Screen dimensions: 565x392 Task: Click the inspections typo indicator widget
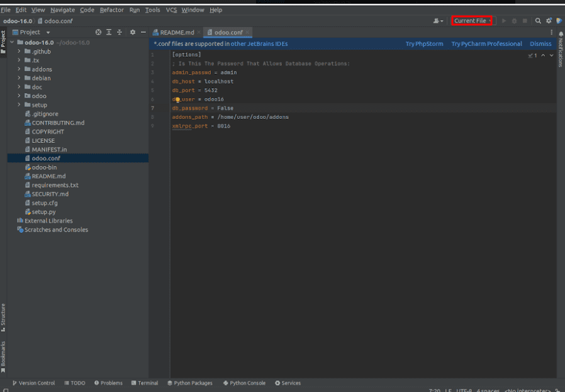pos(532,55)
